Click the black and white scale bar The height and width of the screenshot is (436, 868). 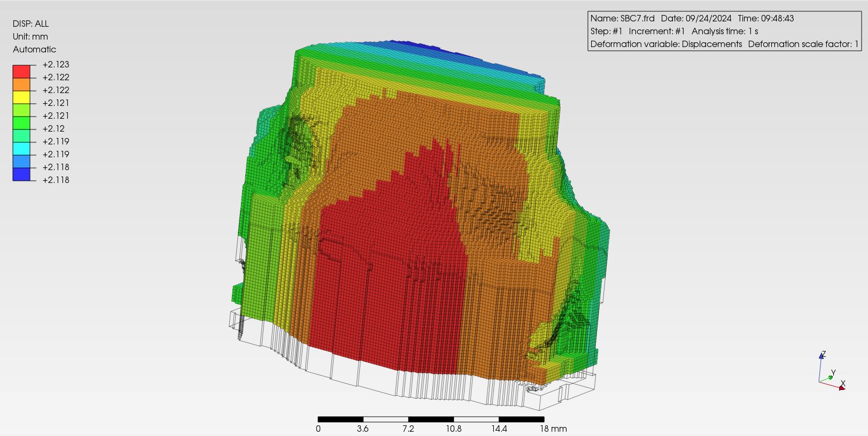[x=431, y=419]
